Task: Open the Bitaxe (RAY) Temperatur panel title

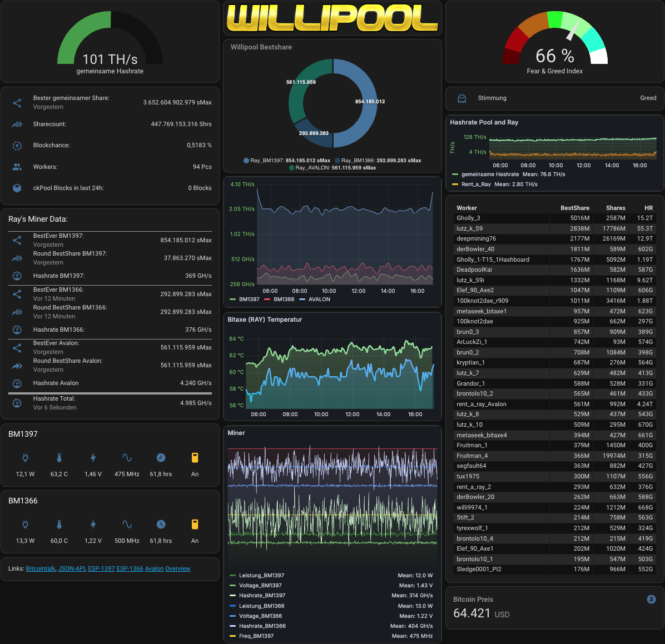Action: pos(265,319)
